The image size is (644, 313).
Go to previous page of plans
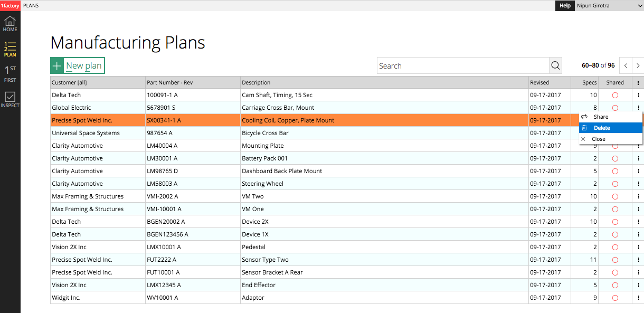pos(626,65)
